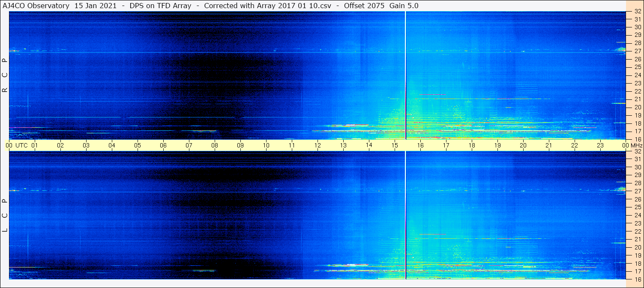Click hour label "22" on time axis
The width and height of the screenshot is (644, 288).
575,145
